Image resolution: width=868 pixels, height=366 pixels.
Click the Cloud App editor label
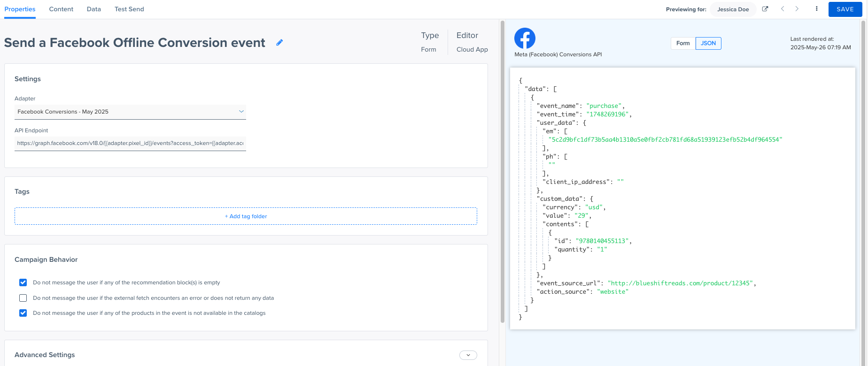click(x=472, y=49)
